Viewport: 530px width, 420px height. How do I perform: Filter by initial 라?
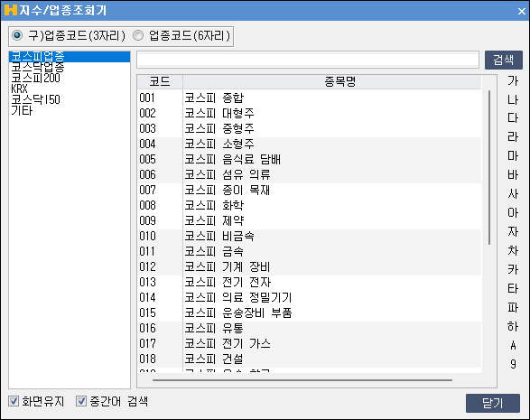coord(513,137)
